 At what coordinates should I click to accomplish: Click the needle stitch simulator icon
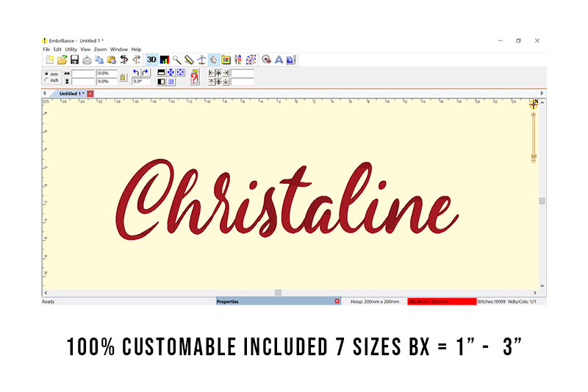[x=201, y=60]
